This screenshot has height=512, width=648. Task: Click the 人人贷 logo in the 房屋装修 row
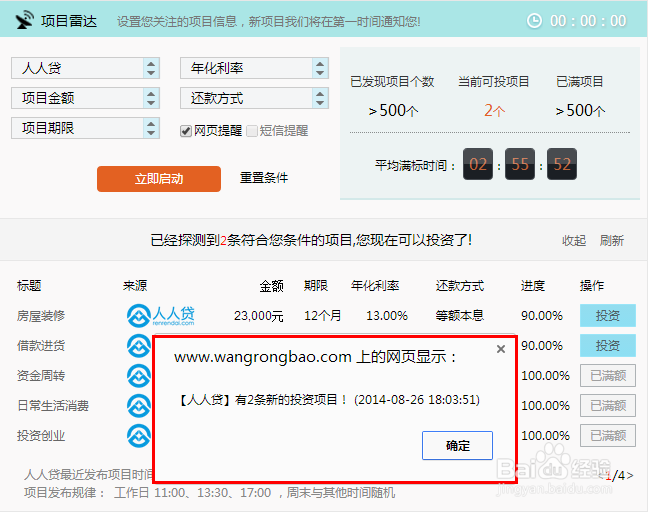[160, 316]
